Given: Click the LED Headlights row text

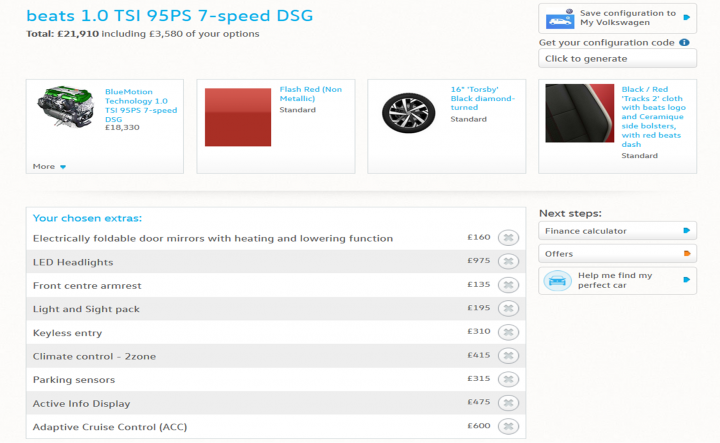Looking at the screenshot, I should click(73, 262).
